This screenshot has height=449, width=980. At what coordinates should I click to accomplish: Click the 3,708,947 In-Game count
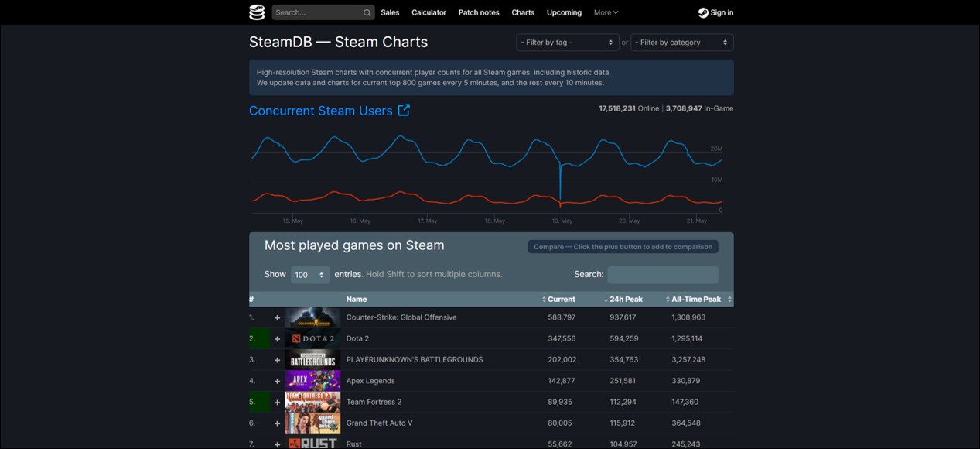click(684, 108)
